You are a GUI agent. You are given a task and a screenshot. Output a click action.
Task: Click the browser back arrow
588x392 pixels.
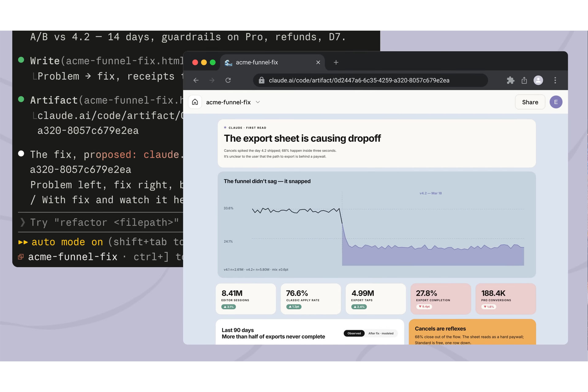click(x=196, y=80)
